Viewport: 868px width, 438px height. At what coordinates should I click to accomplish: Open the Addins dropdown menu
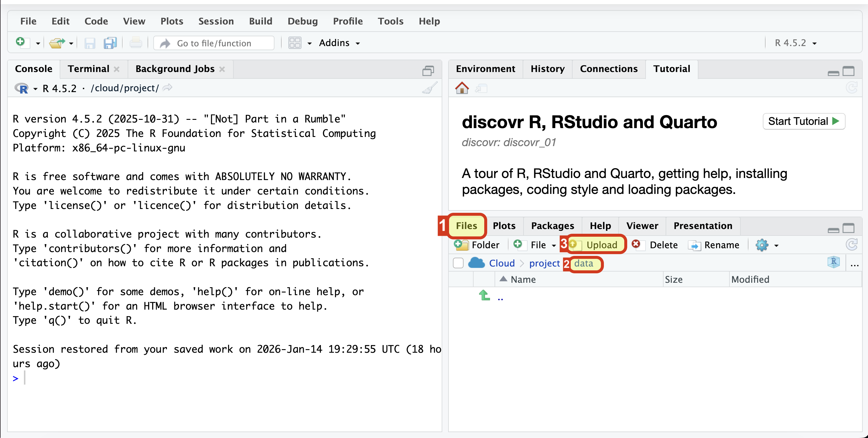click(339, 43)
